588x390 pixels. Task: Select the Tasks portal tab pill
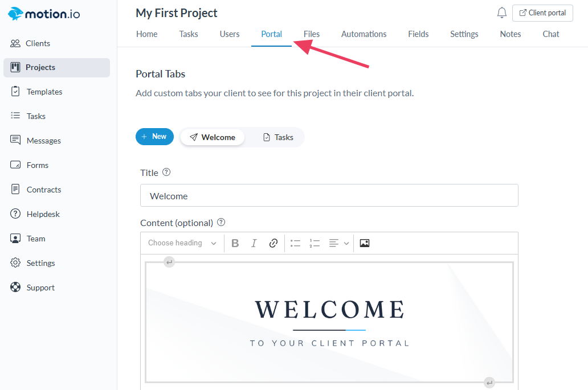pos(278,137)
